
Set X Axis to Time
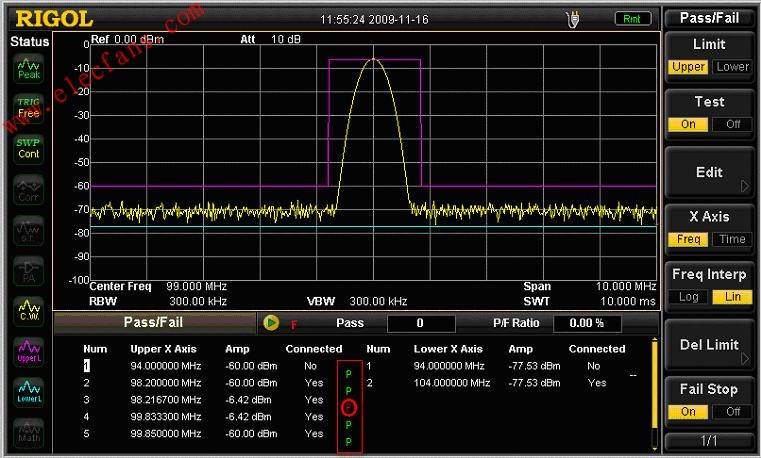732,240
